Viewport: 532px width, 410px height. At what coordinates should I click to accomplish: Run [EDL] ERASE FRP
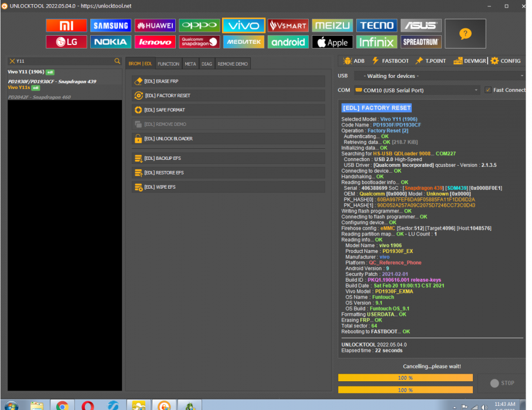pos(229,81)
